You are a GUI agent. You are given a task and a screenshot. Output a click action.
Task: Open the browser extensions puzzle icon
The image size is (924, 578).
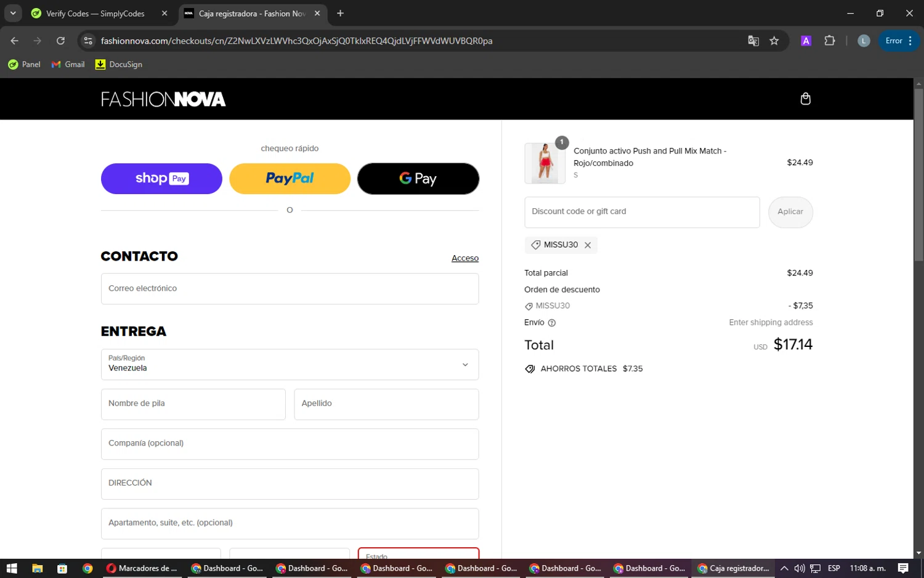[x=830, y=41]
